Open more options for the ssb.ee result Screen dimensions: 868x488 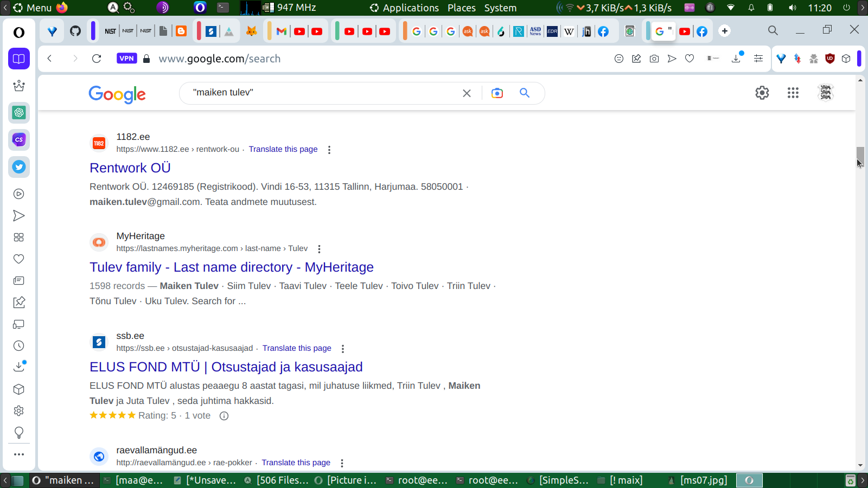coord(343,349)
